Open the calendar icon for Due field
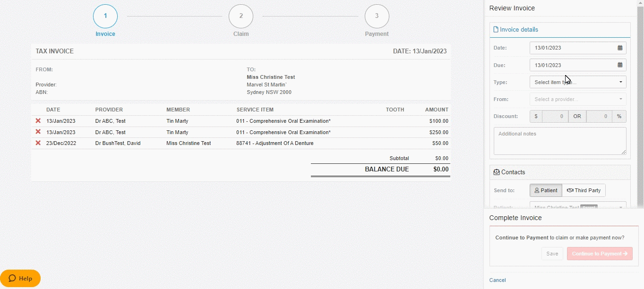644x289 pixels. pyautogui.click(x=620, y=65)
